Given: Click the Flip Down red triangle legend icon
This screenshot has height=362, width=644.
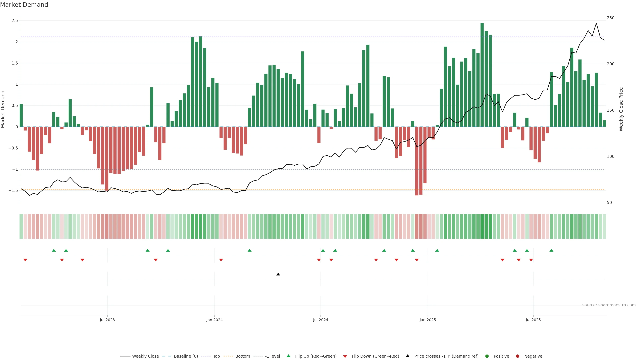Looking at the screenshot, I should (x=345, y=356).
